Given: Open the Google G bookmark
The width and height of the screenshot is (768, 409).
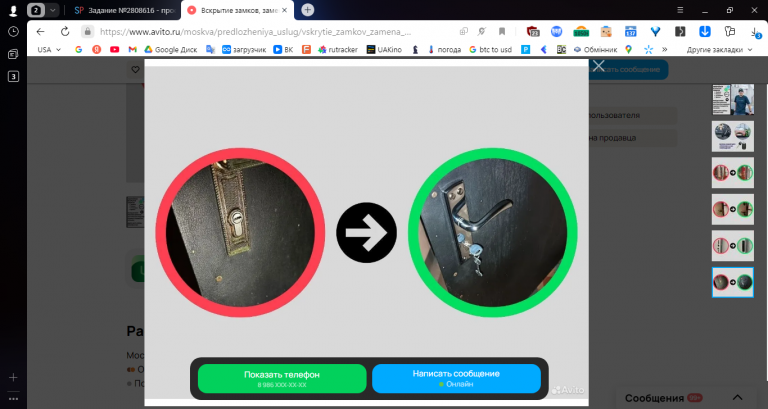Looking at the screenshot, I should pyautogui.click(x=78, y=49).
